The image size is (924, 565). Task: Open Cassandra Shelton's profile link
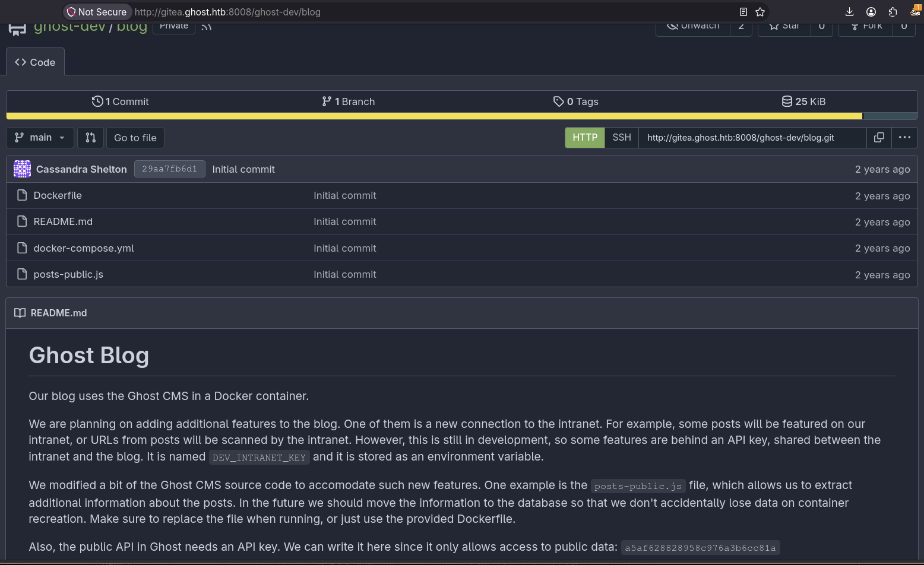point(81,169)
